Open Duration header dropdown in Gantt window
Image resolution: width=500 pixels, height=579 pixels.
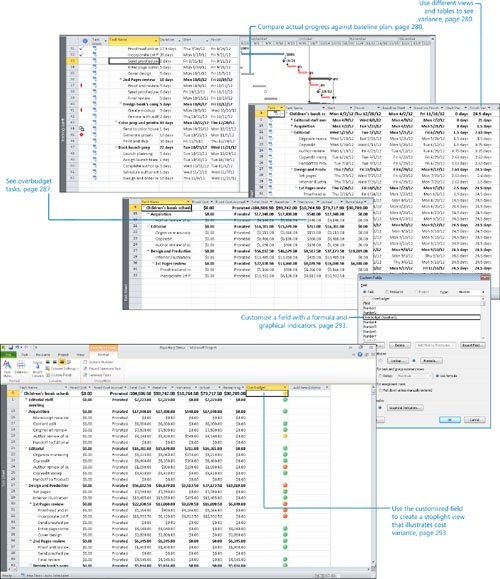point(179,40)
